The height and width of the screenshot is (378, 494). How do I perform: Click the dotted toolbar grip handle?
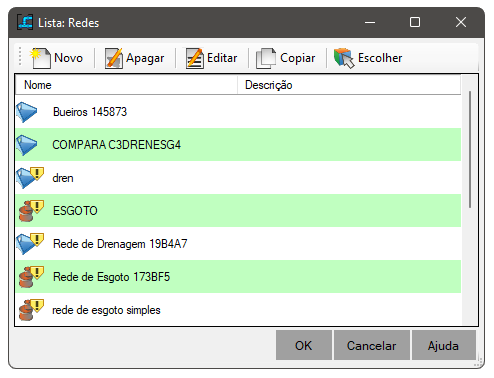20,56
